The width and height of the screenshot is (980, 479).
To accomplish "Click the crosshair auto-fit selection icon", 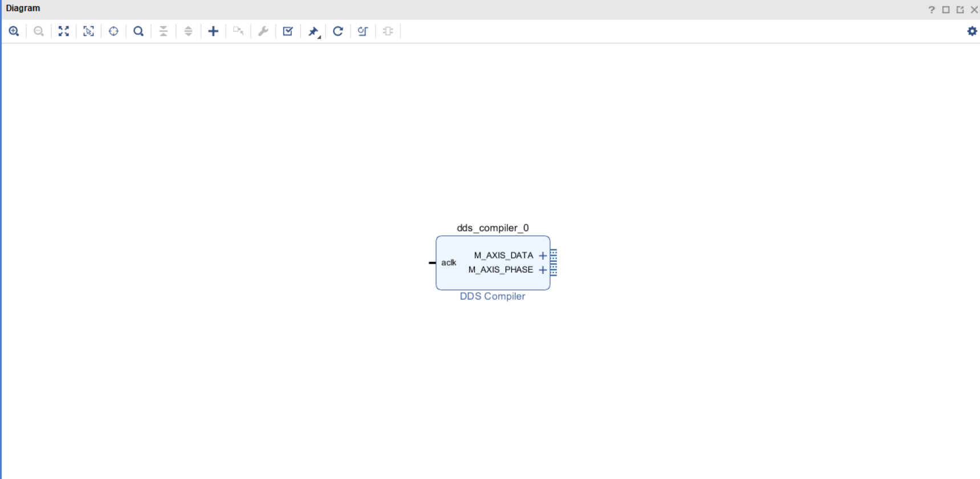I will pos(113,31).
